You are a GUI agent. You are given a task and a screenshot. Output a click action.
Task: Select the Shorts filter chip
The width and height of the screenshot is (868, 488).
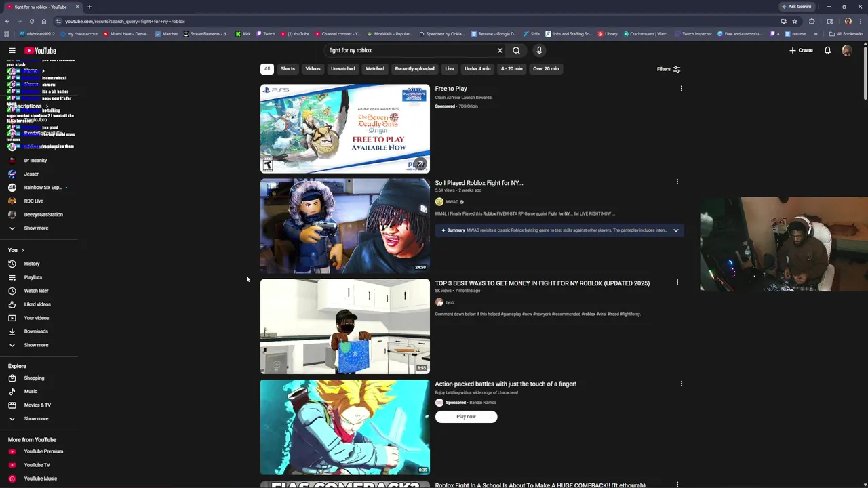coord(288,69)
